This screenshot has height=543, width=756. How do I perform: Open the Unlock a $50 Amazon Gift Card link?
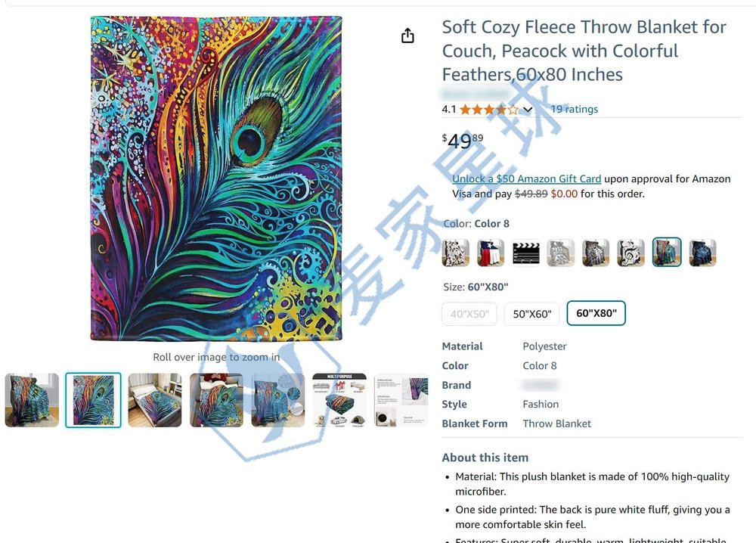pos(526,179)
